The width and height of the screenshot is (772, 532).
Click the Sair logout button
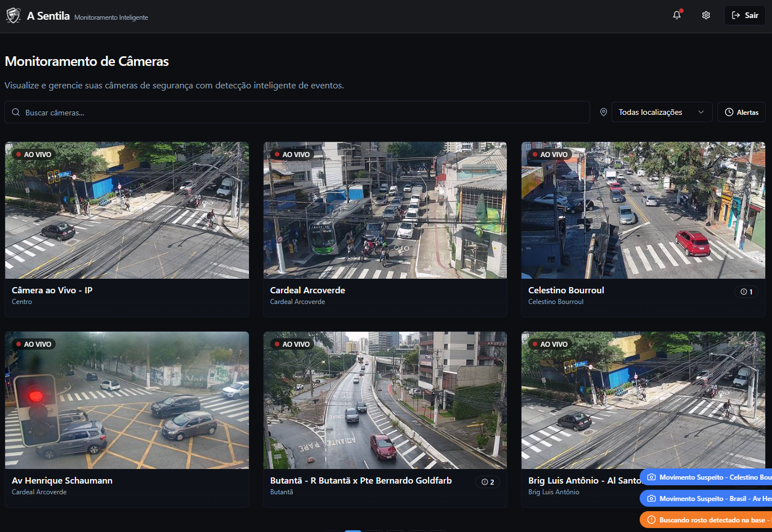[744, 15]
